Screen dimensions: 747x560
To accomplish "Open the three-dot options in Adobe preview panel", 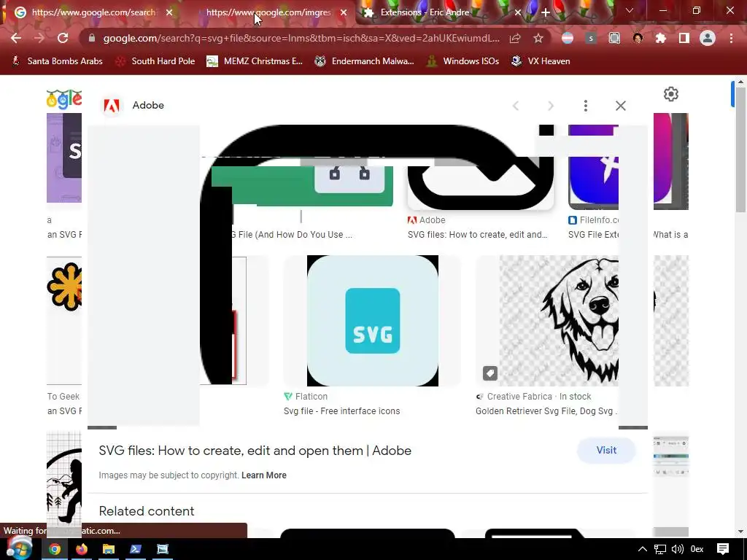I will [586, 106].
